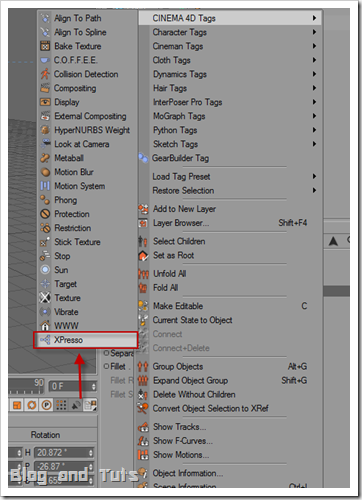Click the Vibrate tag icon
Screen dimensions: 362x500
point(45,312)
